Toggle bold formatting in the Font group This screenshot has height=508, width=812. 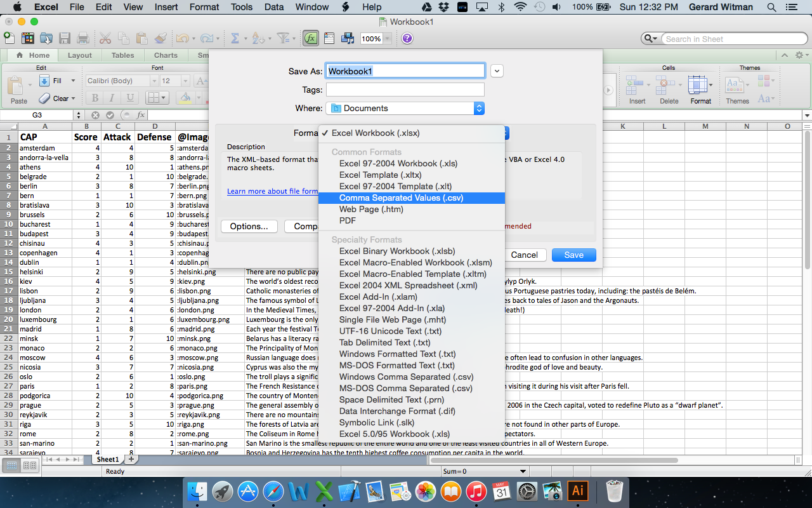(94, 97)
